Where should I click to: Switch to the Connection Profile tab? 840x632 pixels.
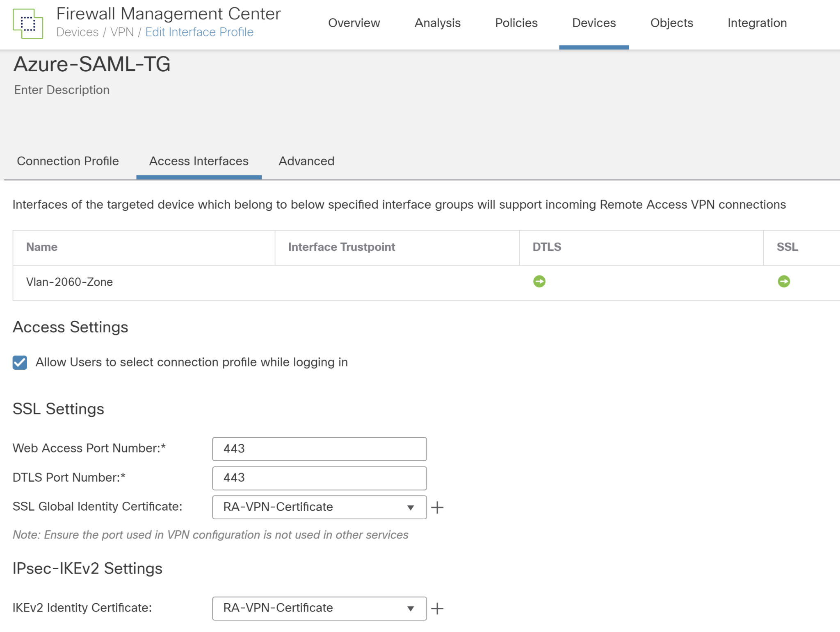pos(68,161)
